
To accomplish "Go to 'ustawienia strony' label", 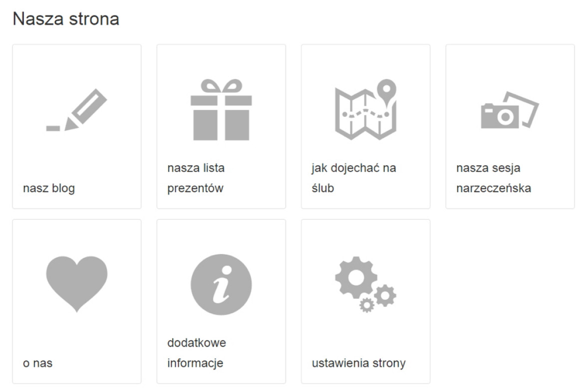I will click(x=359, y=364).
